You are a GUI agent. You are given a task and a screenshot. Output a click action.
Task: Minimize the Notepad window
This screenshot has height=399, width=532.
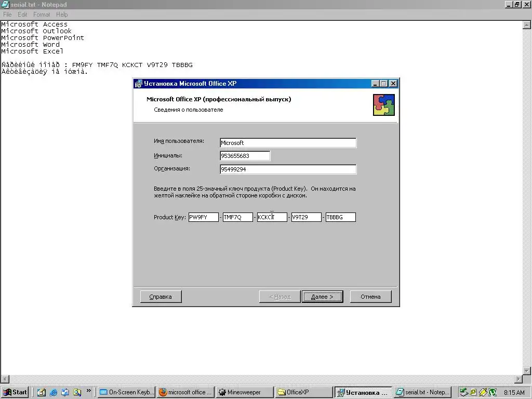coord(509,4)
